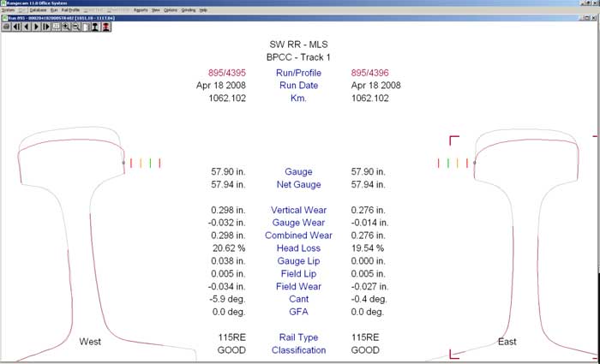Jump to the last profile record
The image size is (600, 364).
[46, 27]
